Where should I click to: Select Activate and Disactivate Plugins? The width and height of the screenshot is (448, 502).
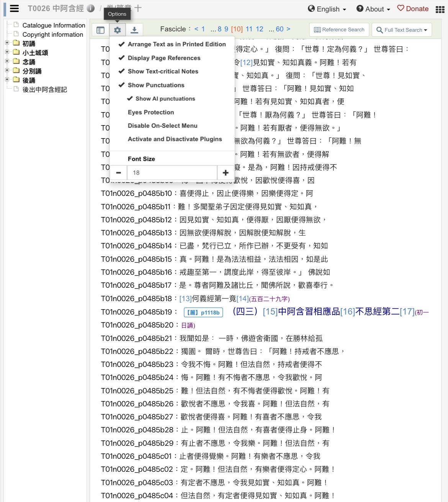(175, 139)
